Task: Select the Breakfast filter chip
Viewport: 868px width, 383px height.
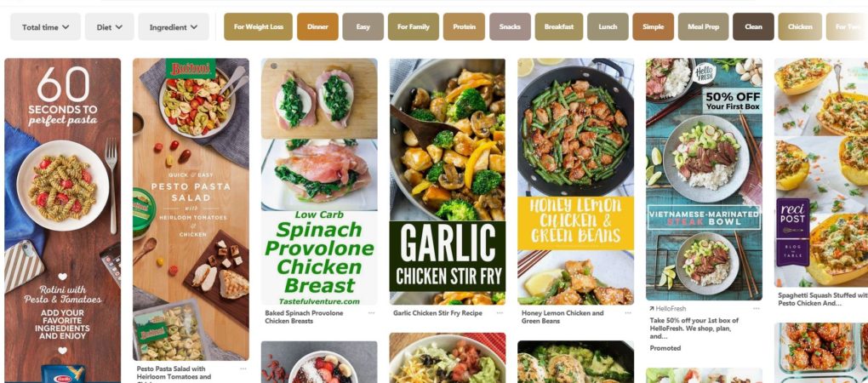Action: pos(559,26)
